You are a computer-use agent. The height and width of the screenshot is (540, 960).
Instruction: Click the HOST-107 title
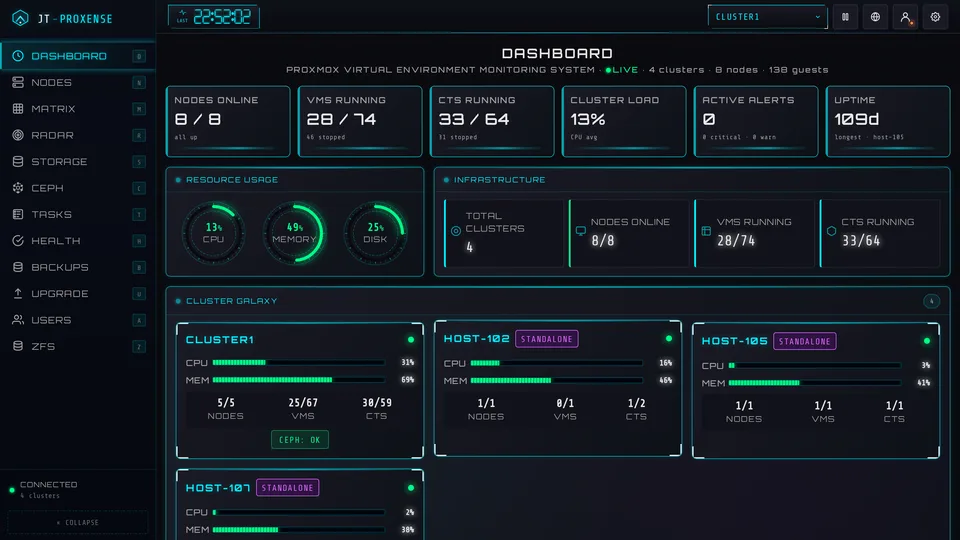218,488
